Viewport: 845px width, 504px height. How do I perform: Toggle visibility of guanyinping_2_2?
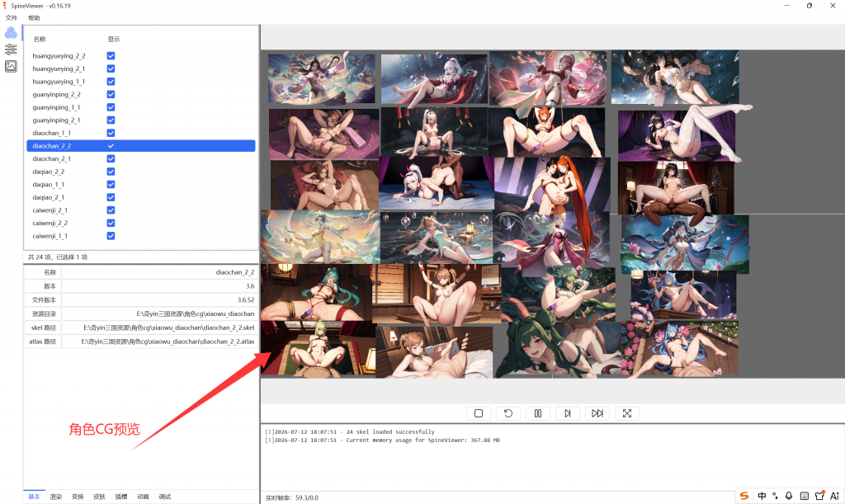pyautogui.click(x=111, y=94)
